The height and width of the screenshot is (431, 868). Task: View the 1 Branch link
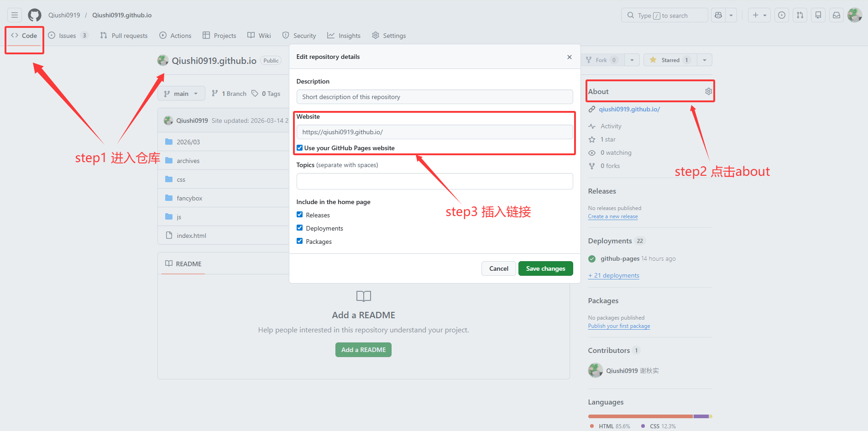pos(229,94)
